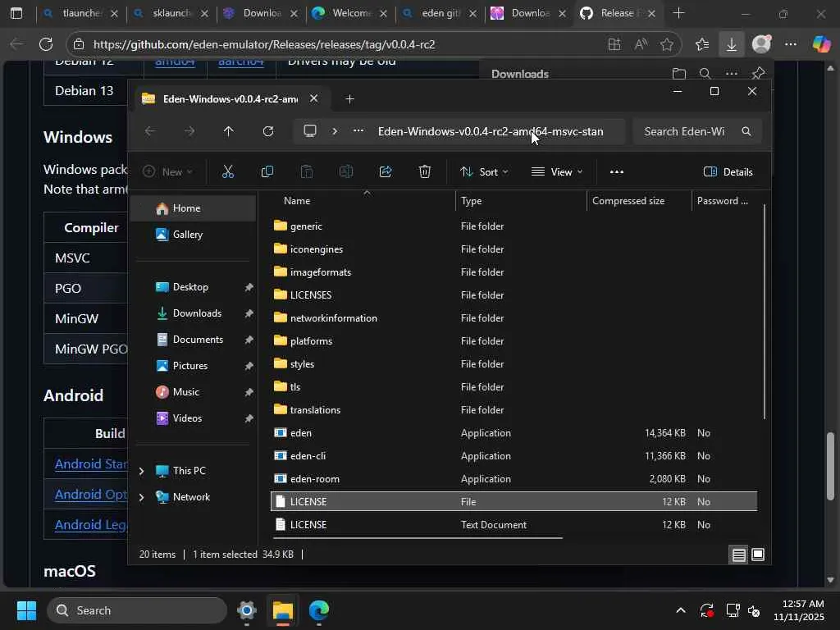The image size is (840, 630).
Task: Open a new Edge browser tab
Action: (678, 13)
